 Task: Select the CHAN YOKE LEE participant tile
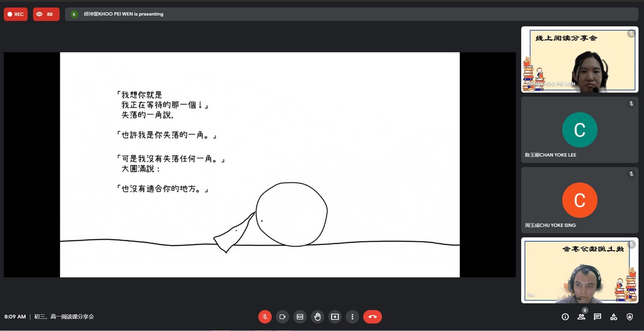(x=580, y=129)
